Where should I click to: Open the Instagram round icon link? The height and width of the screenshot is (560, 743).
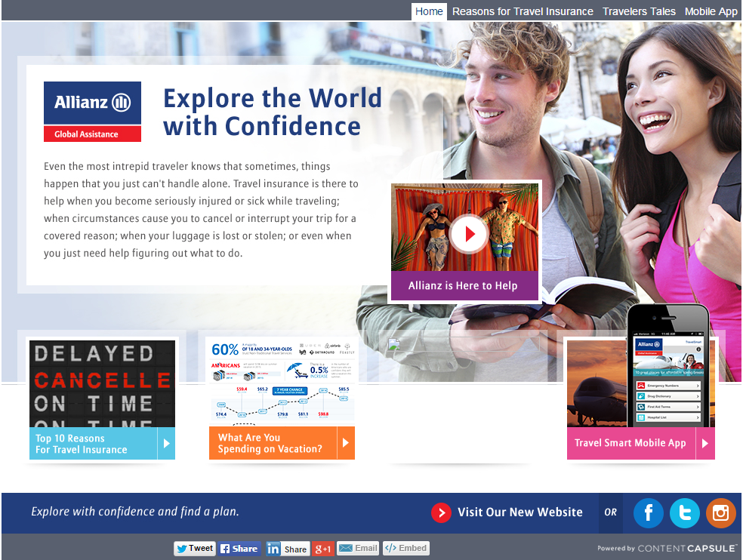720,512
